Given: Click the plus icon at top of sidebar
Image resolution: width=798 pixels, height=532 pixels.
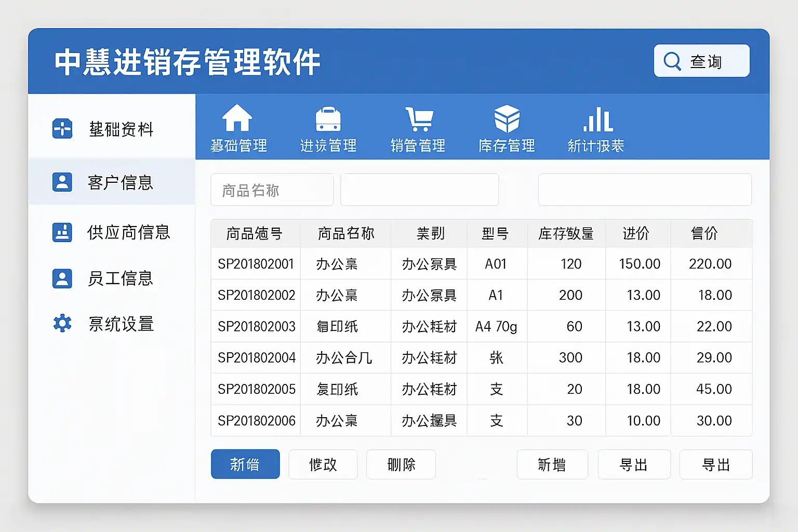Looking at the screenshot, I should pyautogui.click(x=62, y=128).
